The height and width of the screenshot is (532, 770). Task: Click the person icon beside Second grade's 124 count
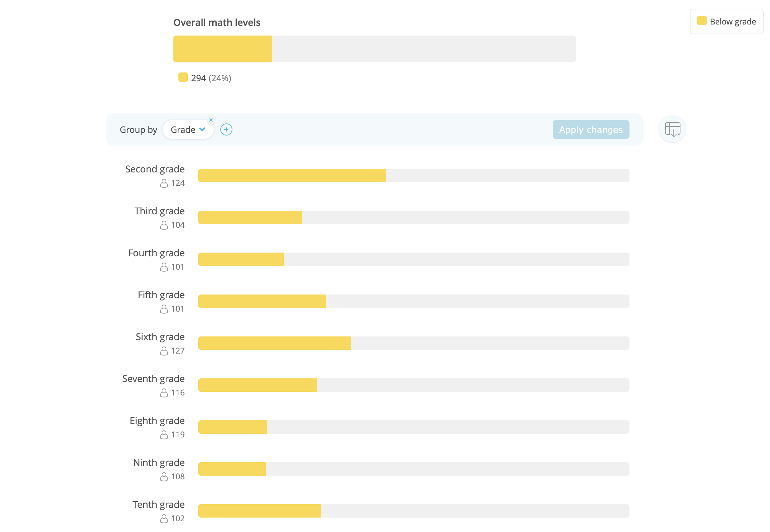[x=164, y=183]
